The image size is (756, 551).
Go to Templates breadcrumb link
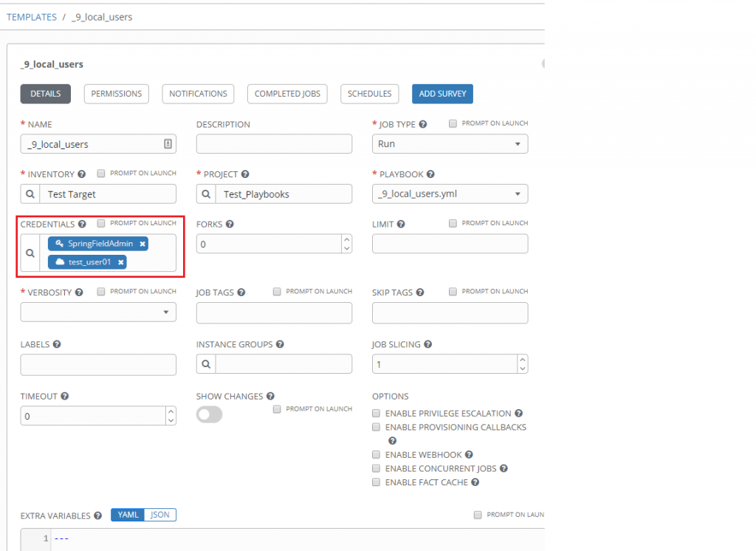pyautogui.click(x=31, y=17)
